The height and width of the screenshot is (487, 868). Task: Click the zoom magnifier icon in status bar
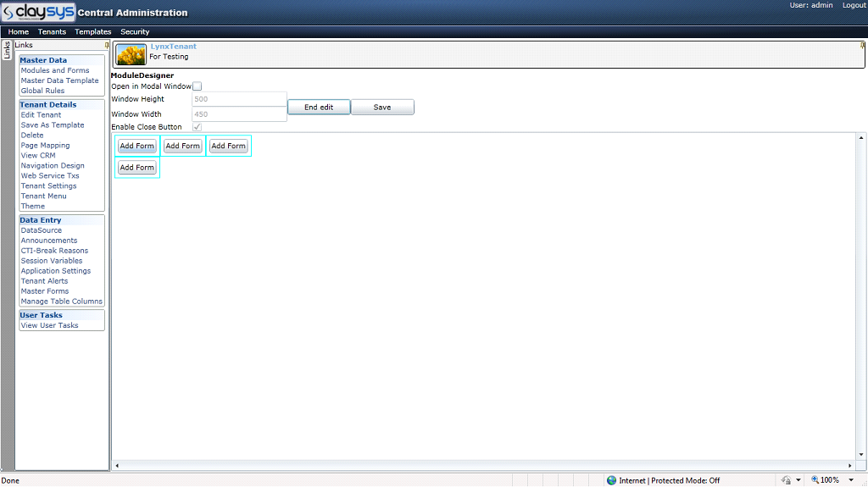coord(815,480)
